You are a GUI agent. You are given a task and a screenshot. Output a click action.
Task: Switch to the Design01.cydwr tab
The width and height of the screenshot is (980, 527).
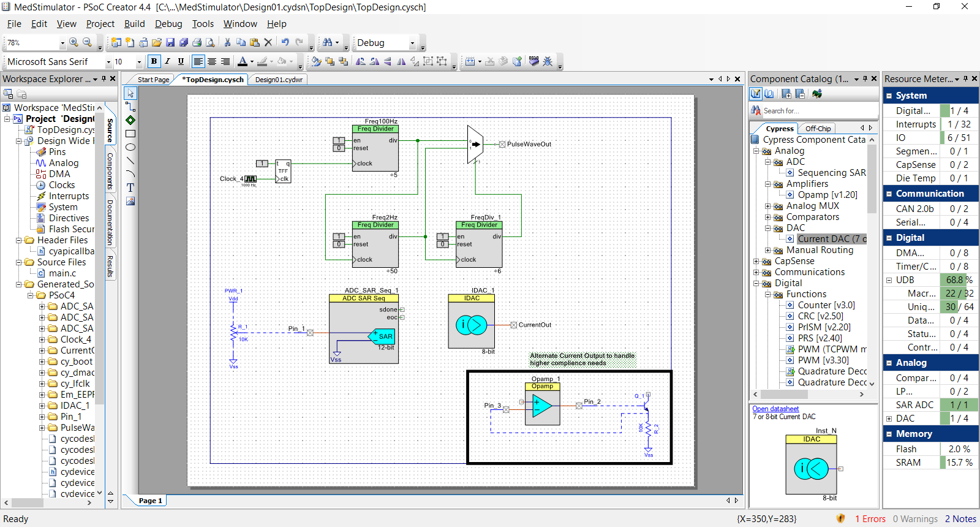(x=279, y=80)
